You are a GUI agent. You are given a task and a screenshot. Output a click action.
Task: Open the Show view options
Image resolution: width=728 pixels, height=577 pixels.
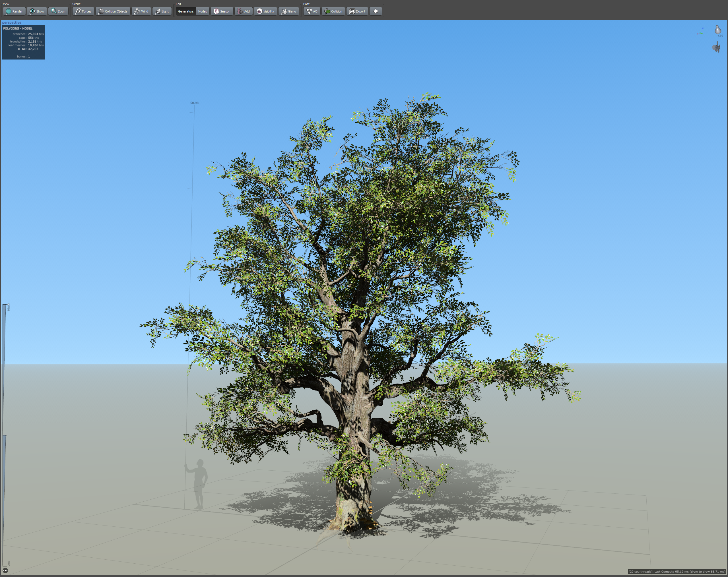37,11
